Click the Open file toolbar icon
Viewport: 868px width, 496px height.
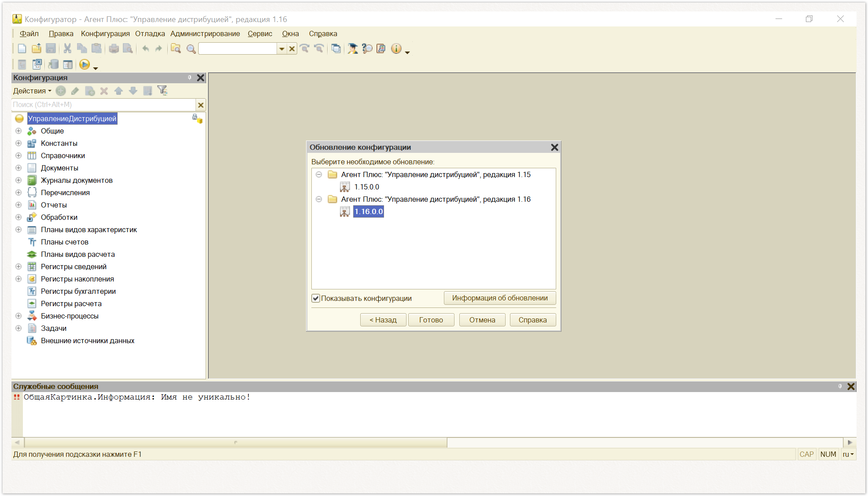point(37,49)
